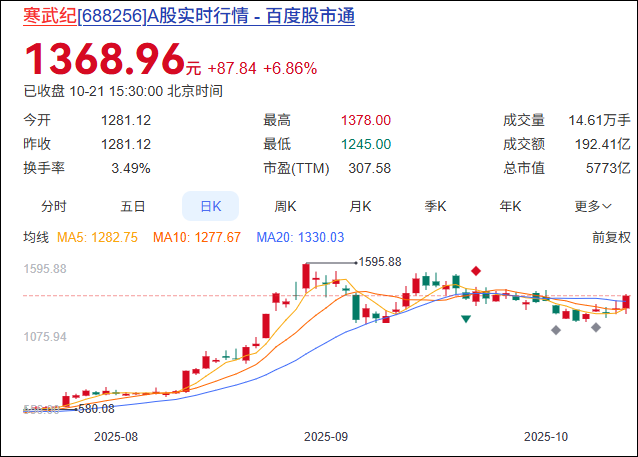Select the 周K weekly chart tab
638x457 pixels.
tap(286, 207)
